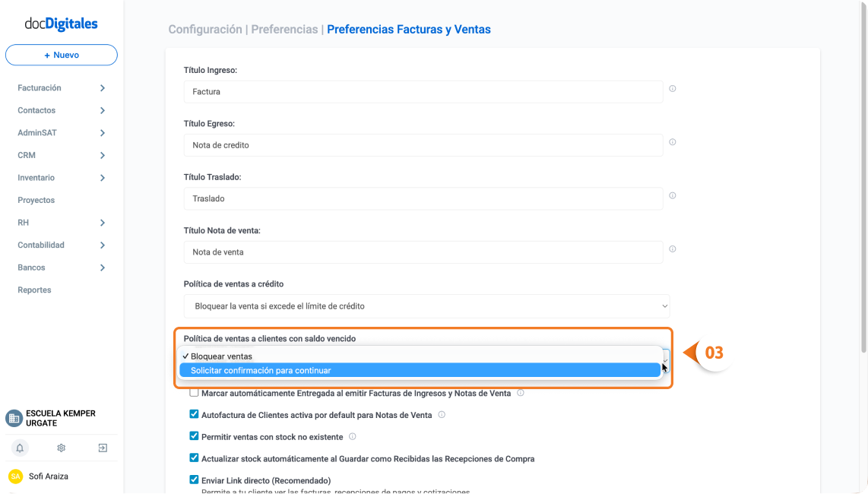Click the info icon beside Título Egreso
Viewport: 868px width, 494px height.
673,142
